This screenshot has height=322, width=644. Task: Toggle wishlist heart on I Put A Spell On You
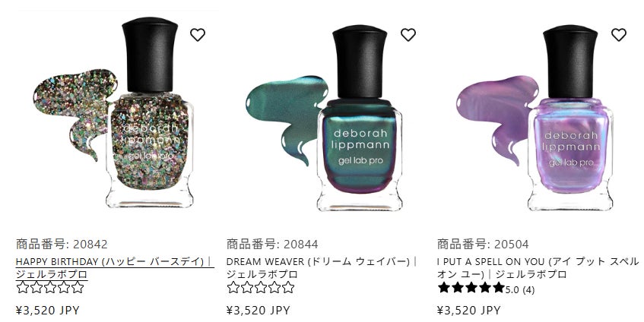tap(619, 35)
